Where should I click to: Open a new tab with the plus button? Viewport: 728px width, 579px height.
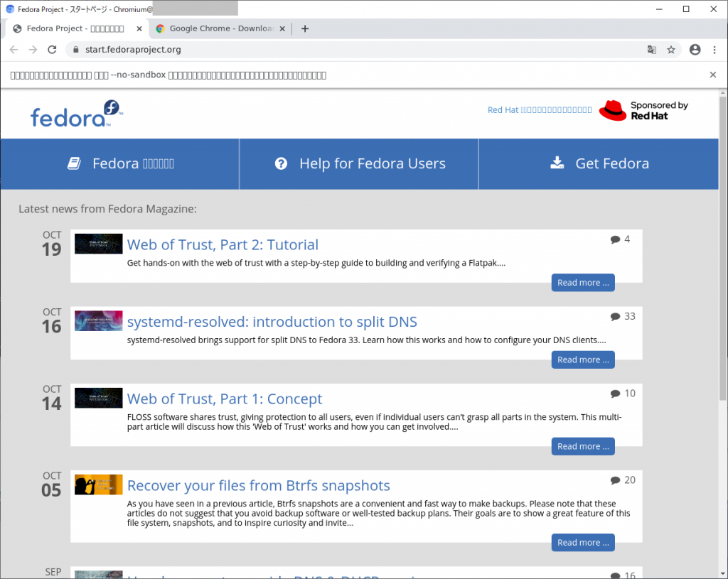pos(304,28)
